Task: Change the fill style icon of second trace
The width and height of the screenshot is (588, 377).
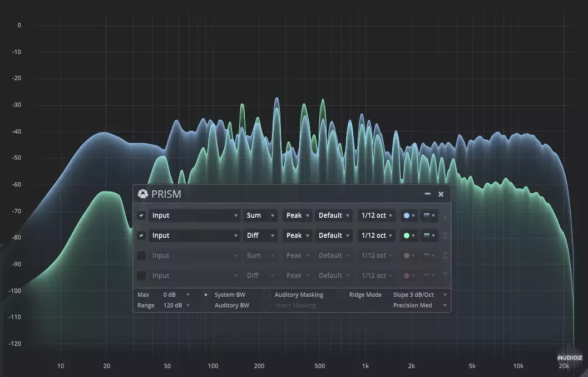Action: point(429,236)
